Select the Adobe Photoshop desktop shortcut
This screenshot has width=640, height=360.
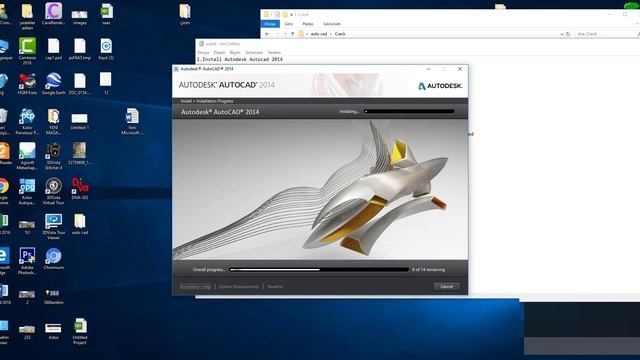click(27, 261)
